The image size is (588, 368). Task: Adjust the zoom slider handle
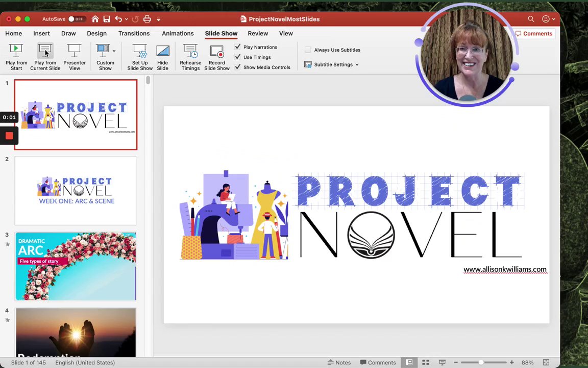point(481,362)
